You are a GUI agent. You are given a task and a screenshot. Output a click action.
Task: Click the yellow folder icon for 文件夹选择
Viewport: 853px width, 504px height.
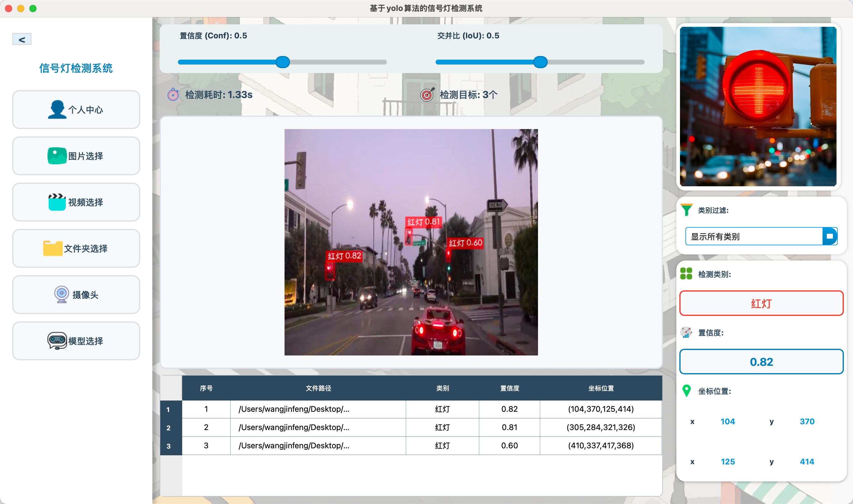coord(53,248)
